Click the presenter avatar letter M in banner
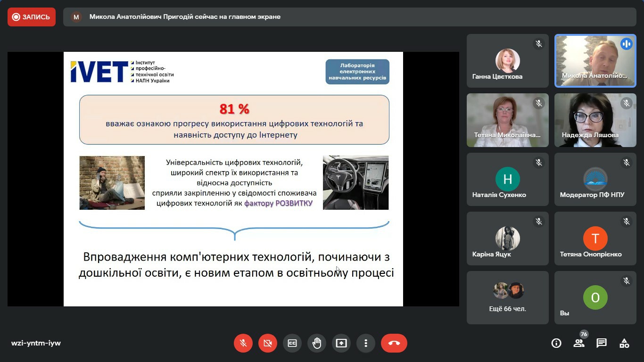644x362 pixels. click(76, 17)
